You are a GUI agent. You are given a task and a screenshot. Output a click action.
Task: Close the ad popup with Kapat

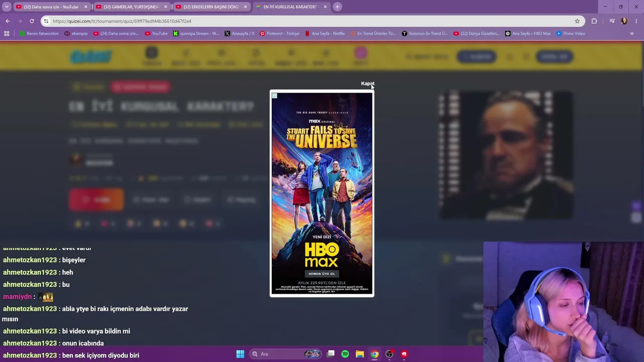[367, 83]
